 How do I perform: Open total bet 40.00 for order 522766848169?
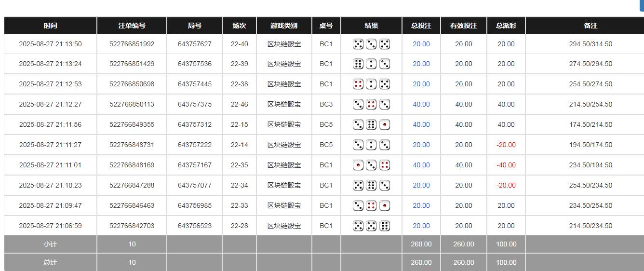[421, 165]
